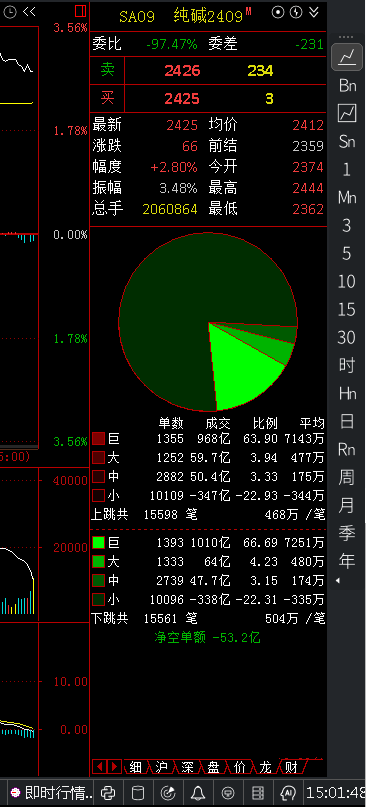Select Mn period option
Image resolution: width=366 pixels, height=807 pixels.
point(347,197)
